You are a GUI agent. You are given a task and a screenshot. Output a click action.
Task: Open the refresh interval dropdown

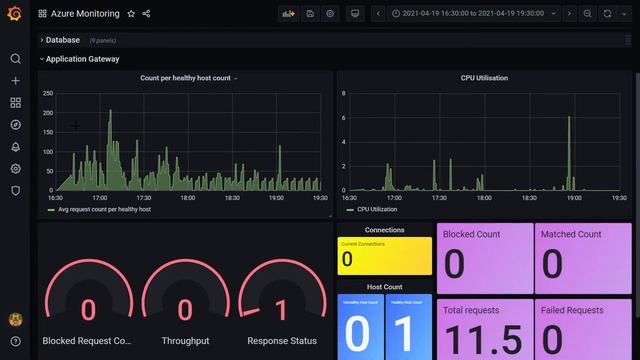[x=624, y=13]
